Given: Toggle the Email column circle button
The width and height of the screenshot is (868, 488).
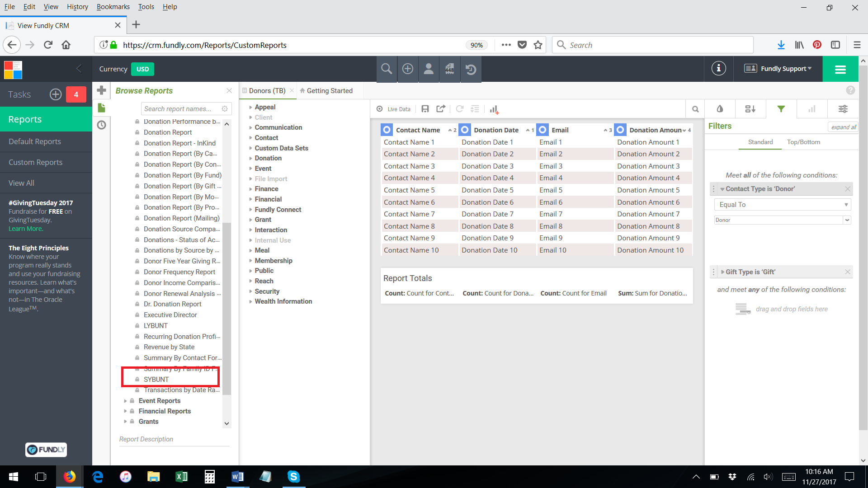Looking at the screenshot, I should 542,130.
